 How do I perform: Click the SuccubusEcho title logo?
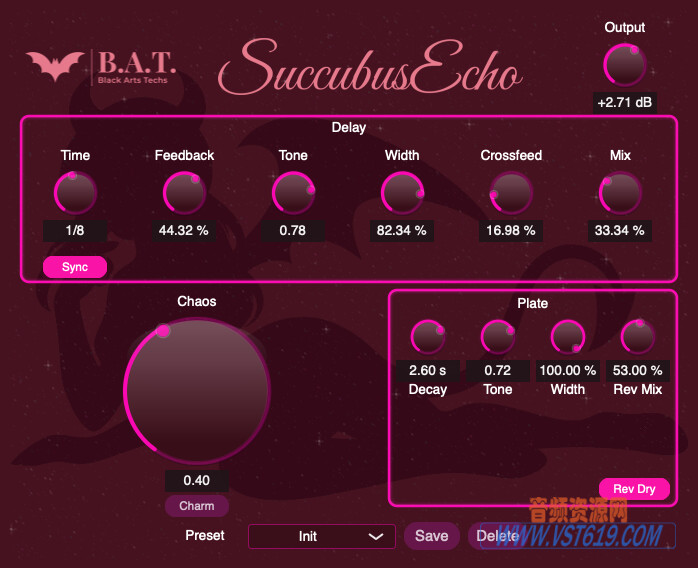coord(370,70)
